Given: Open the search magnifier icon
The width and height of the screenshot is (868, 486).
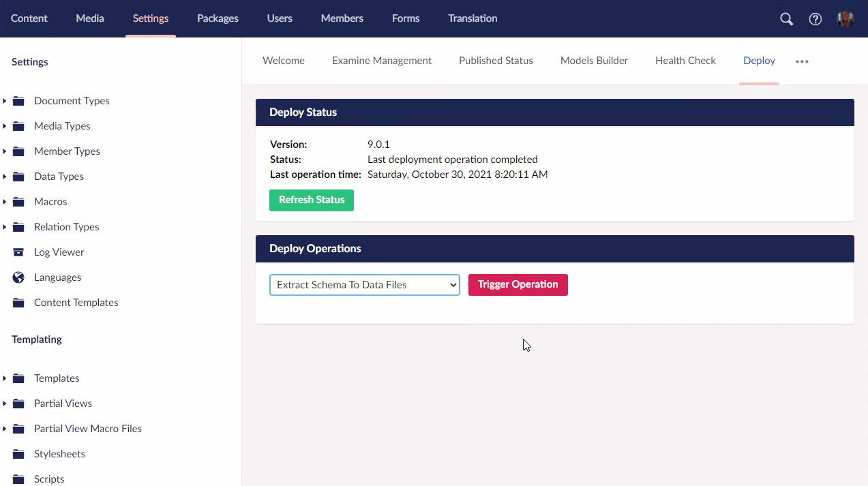Looking at the screenshot, I should 786,19.
